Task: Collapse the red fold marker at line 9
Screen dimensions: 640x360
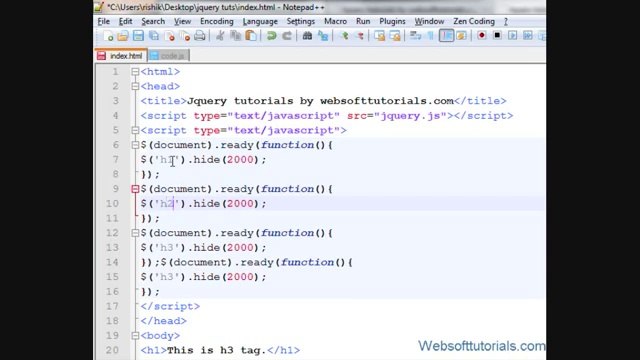Action: coord(135,189)
